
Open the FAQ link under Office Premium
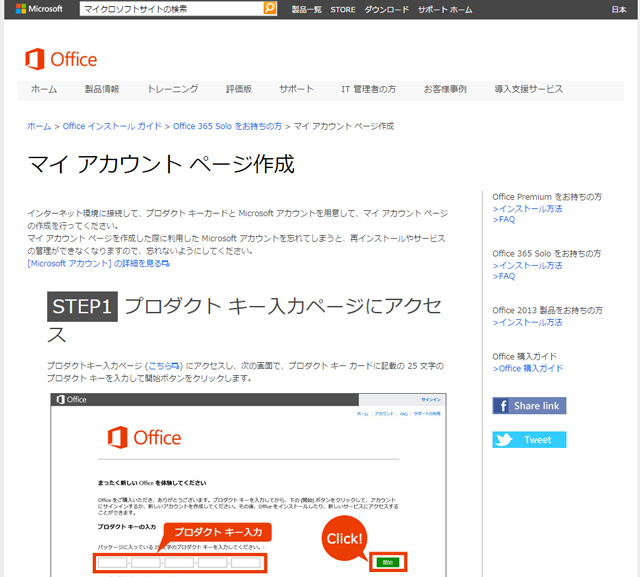pos(504,220)
